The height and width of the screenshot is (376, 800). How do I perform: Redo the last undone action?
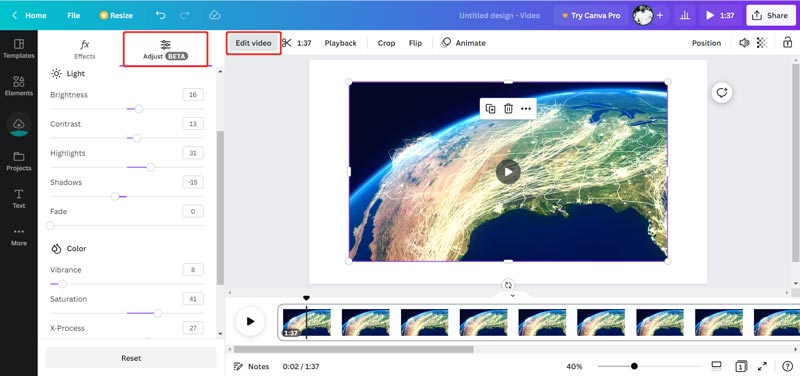point(185,15)
